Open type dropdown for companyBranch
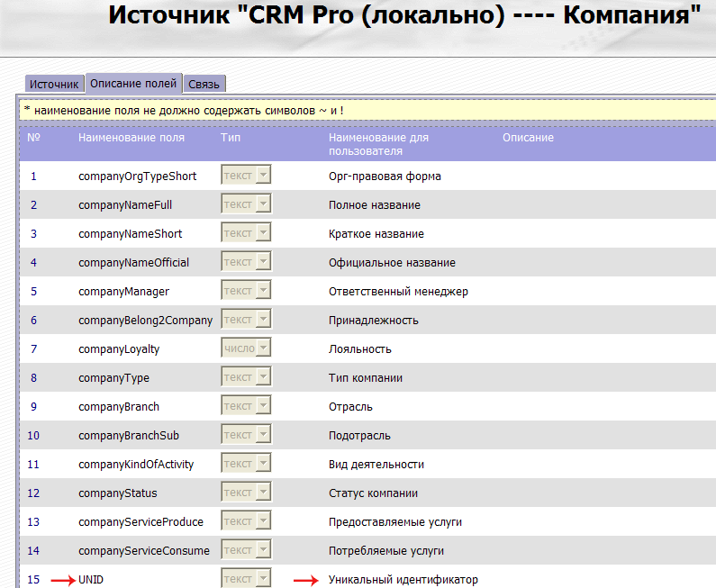Image resolution: width=716 pixels, height=588 pixels. coord(246,405)
